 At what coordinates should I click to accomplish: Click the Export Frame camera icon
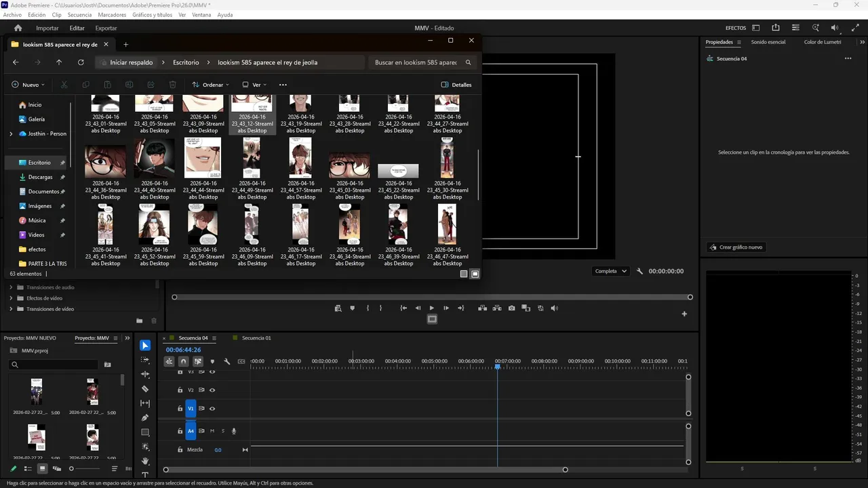511,308
